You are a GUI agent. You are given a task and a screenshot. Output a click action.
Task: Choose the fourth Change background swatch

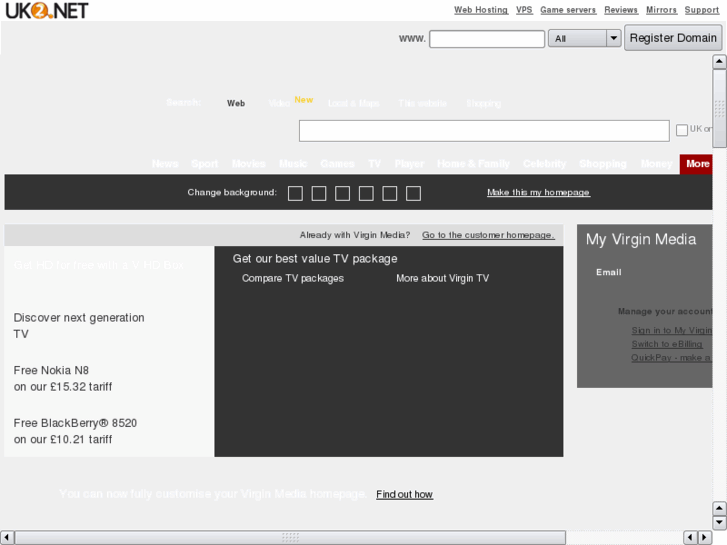pos(366,193)
